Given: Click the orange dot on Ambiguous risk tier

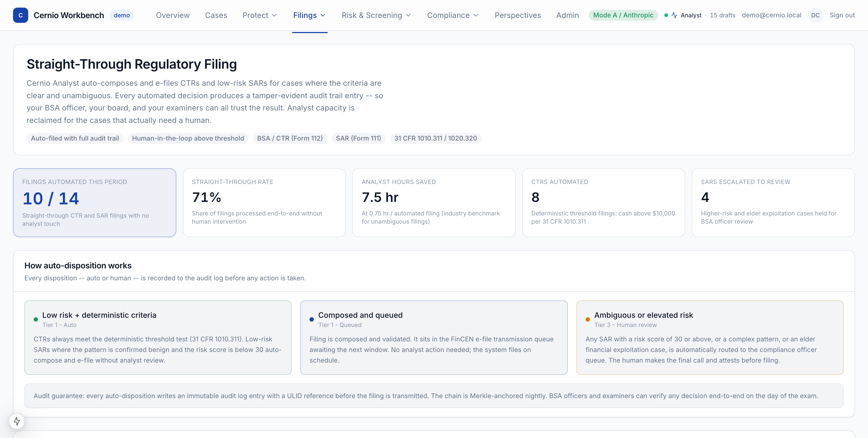Looking at the screenshot, I should (x=588, y=319).
